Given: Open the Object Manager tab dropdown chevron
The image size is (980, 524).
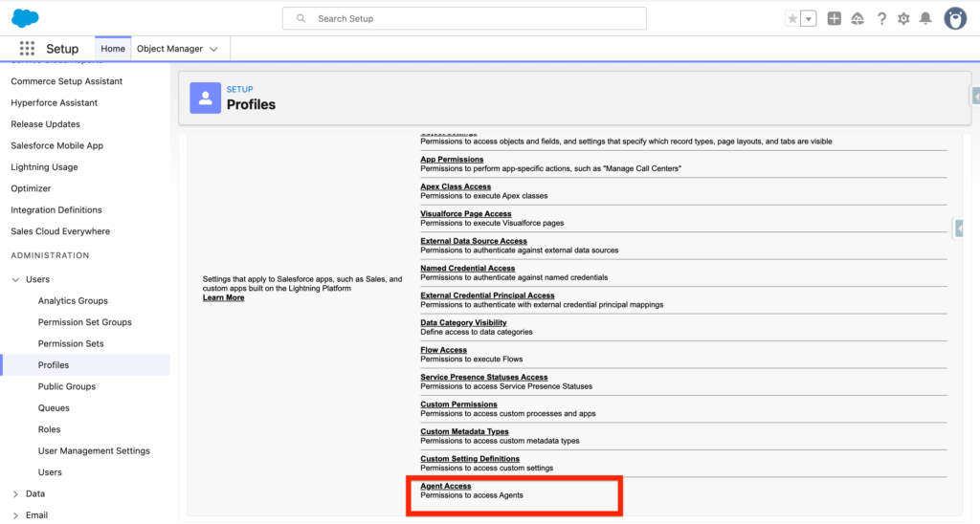Looking at the screenshot, I should (213, 49).
